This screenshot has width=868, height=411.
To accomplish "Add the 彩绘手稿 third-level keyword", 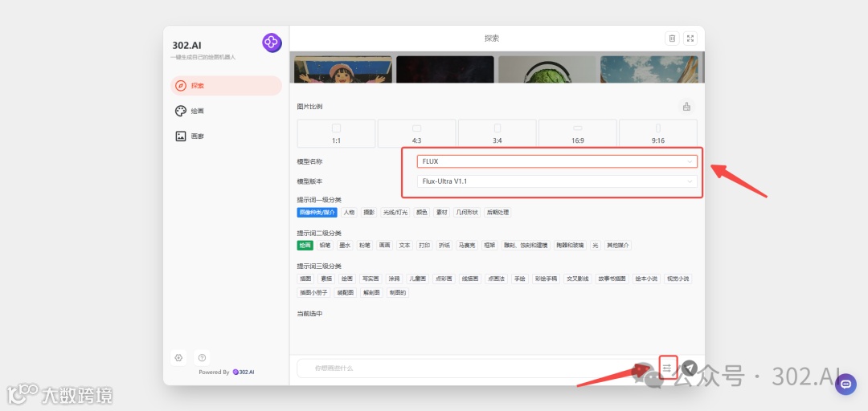I will point(545,279).
